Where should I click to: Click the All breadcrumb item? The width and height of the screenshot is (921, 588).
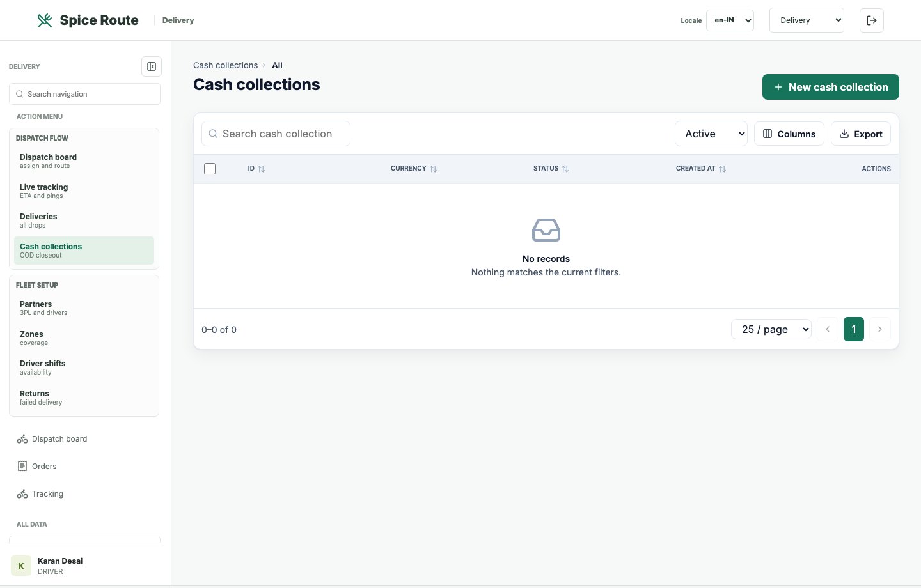pyautogui.click(x=277, y=65)
